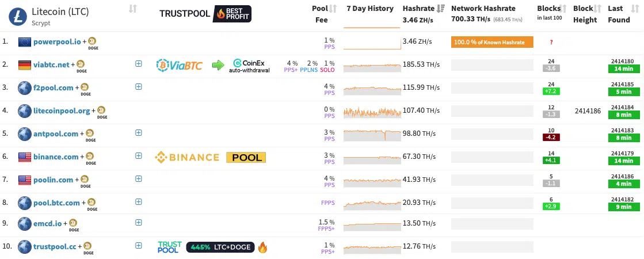
Task: Click the European Union flag beside powerpool.io
Action: 25,41
